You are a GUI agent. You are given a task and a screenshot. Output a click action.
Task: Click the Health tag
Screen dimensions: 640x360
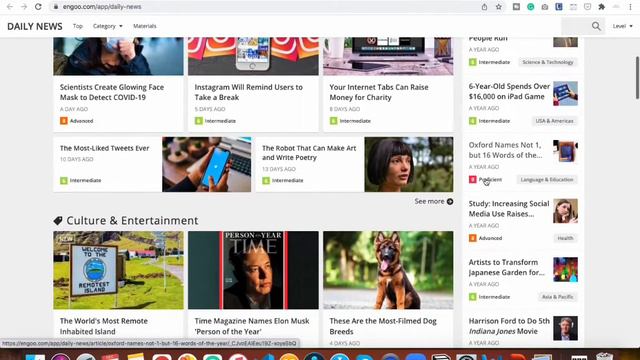pyautogui.click(x=565, y=238)
